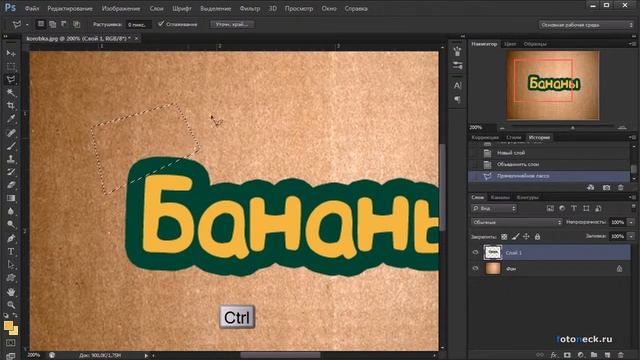Hide layer Слой 1 eye icon
The image size is (640, 360).
pyautogui.click(x=475, y=252)
